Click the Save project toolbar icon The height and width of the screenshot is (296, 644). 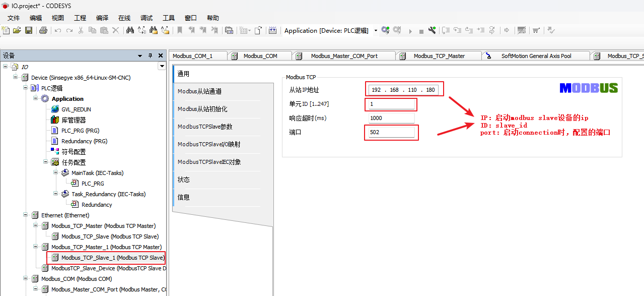tap(29, 31)
